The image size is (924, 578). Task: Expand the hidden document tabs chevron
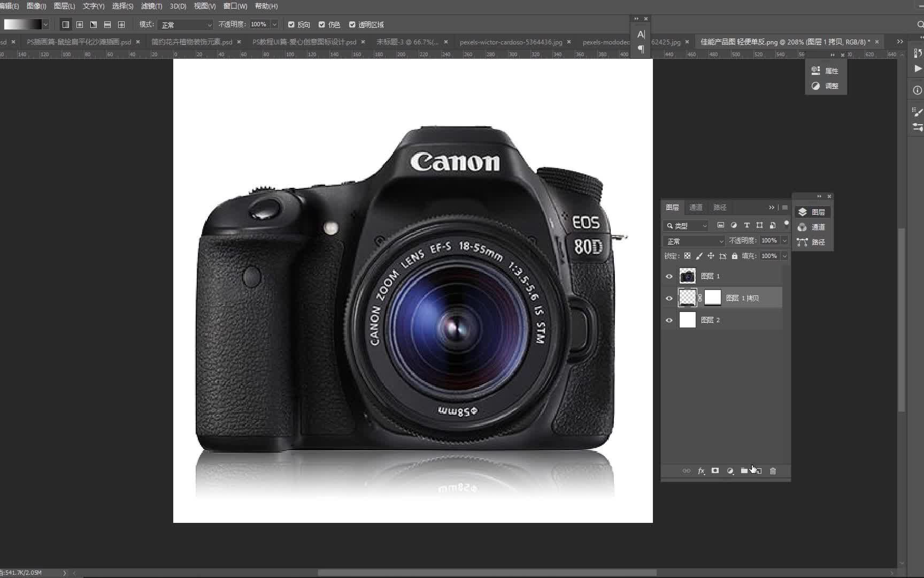pyautogui.click(x=900, y=42)
